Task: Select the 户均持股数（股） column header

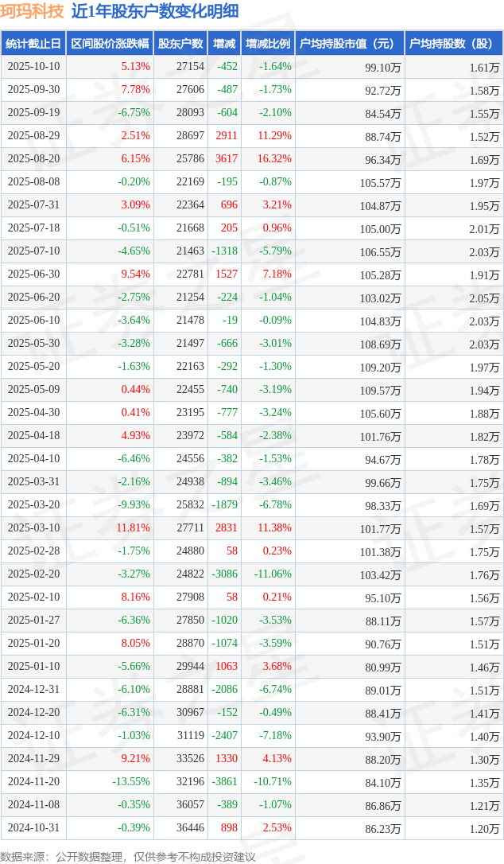Action: pos(453,44)
